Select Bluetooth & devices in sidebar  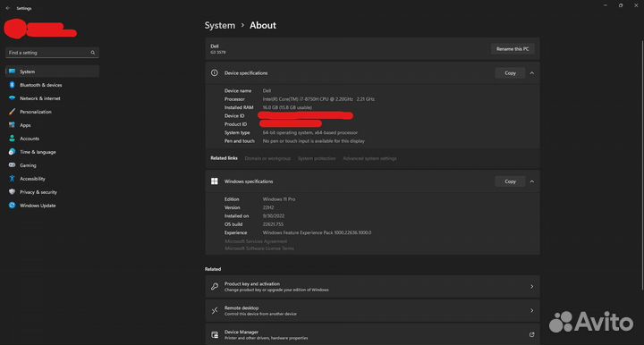52,85
